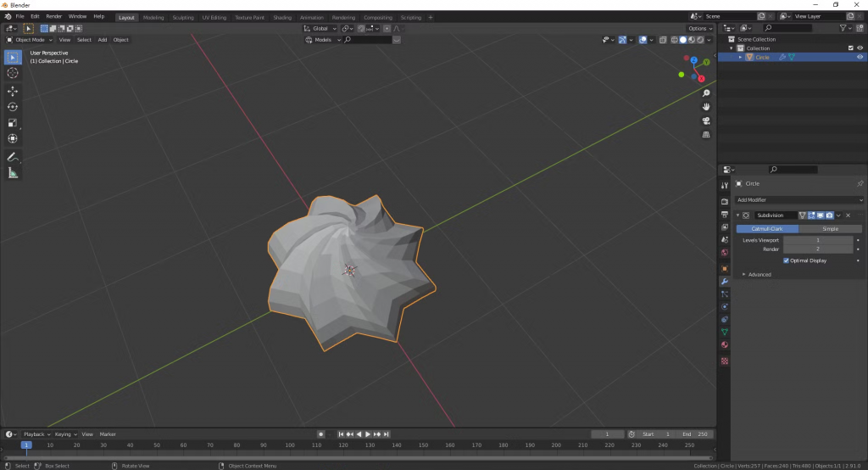The width and height of the screenshot is (868, 470).
Task: Expand the Advanced section
Action: [x=757, y=274]
